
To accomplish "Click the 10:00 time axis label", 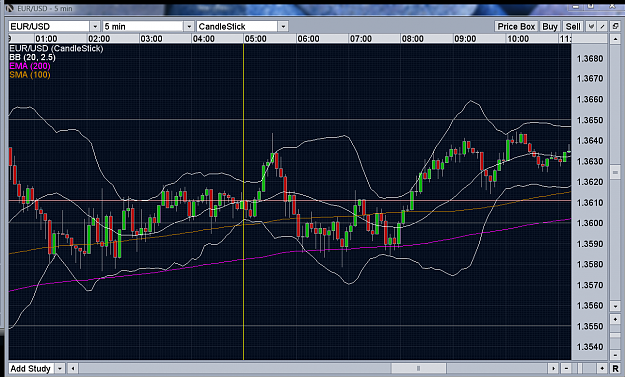I will (x=518, y=39).
